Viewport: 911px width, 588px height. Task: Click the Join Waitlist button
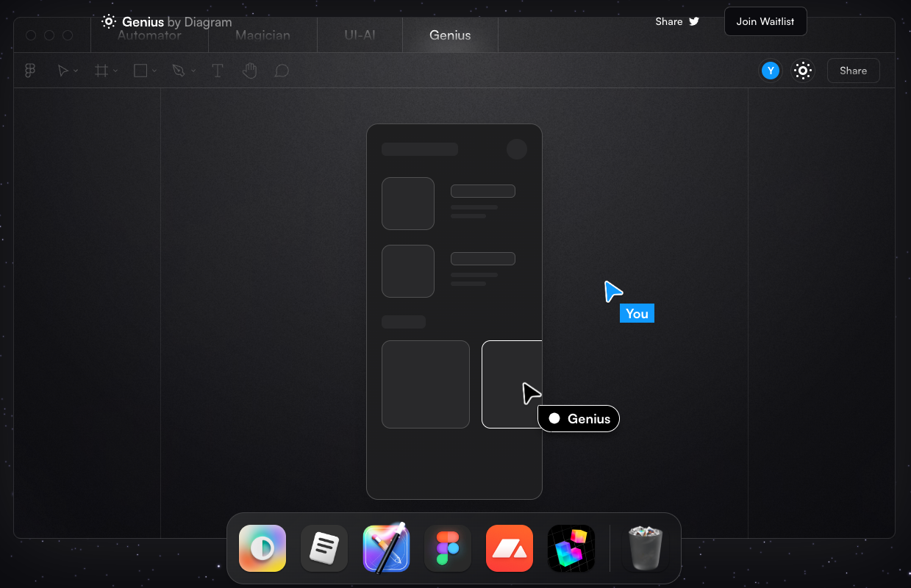click(765, 21)
